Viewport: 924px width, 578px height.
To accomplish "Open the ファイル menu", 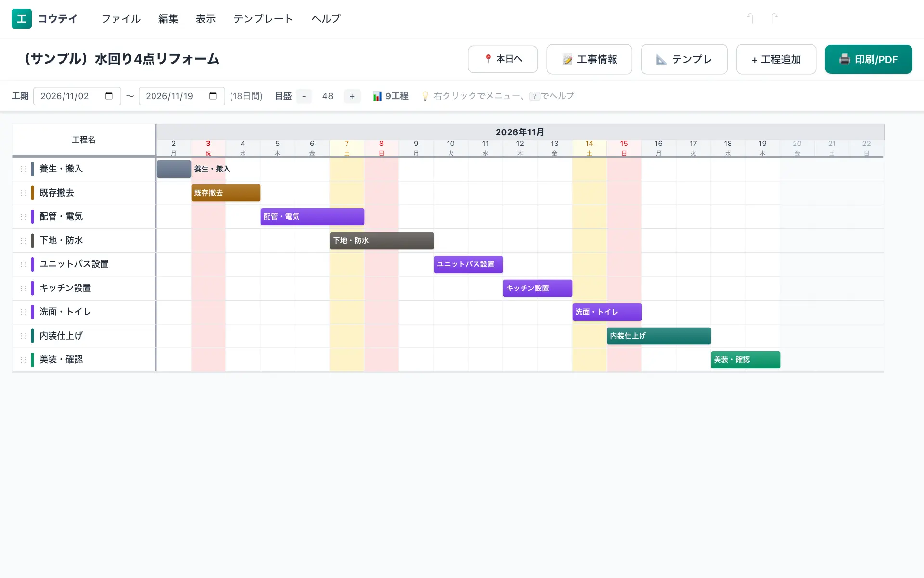I will [x=121, y=19].
